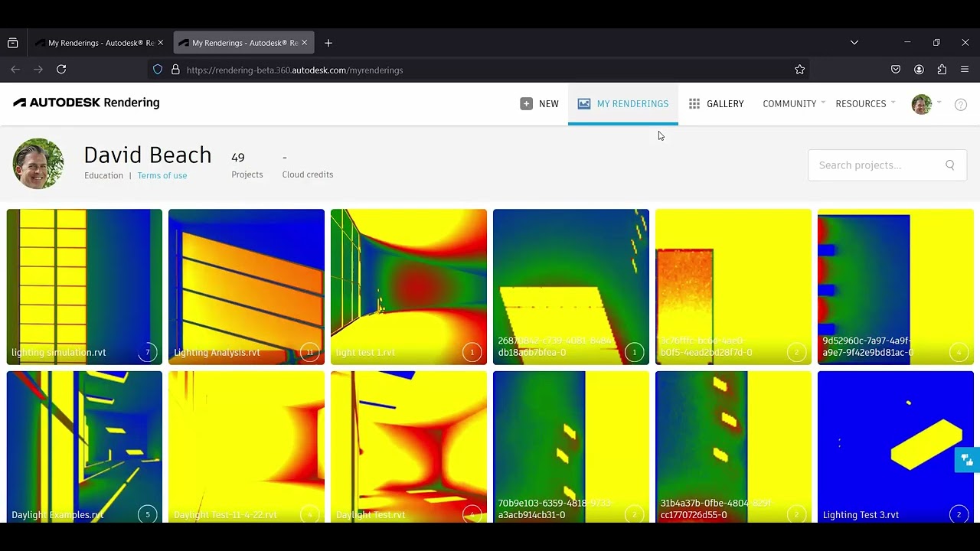Viewport: 980px width, 551px height.
Task: Click the Autodesk Rendering logo
Action: pyautogui.click(x=86, y=103)
